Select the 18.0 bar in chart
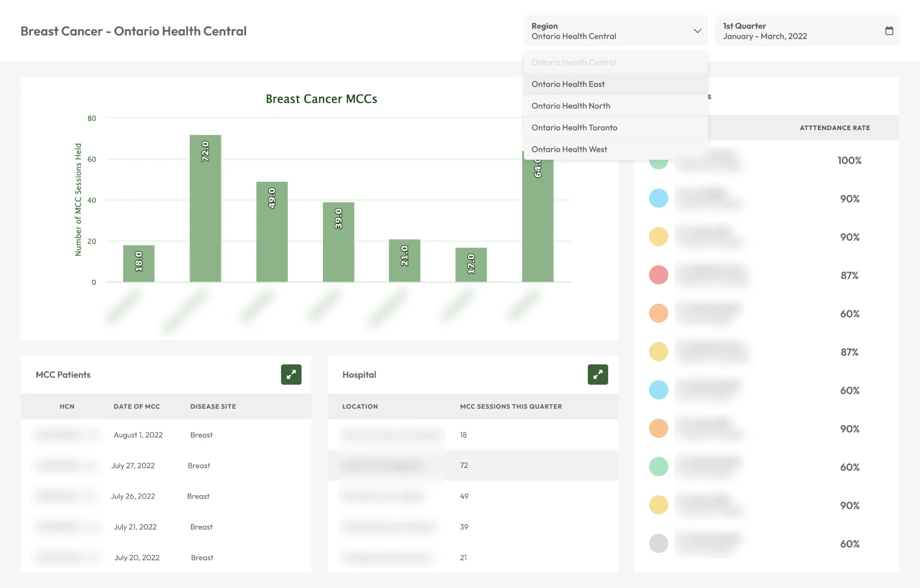The width and height of the screenshot is (920, 588). 138,264
